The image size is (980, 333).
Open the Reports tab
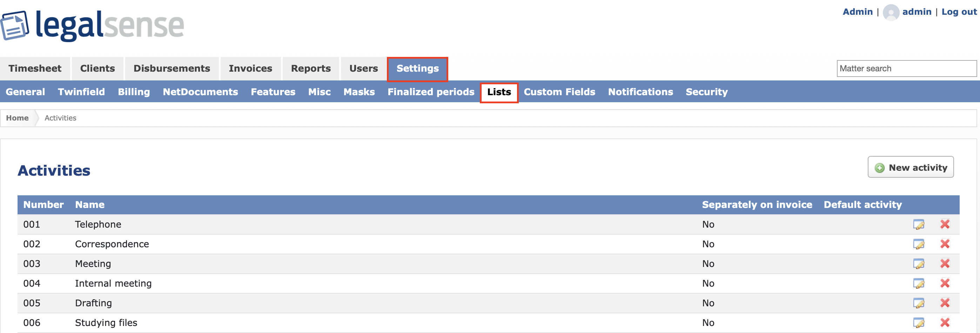coord(311,68)
